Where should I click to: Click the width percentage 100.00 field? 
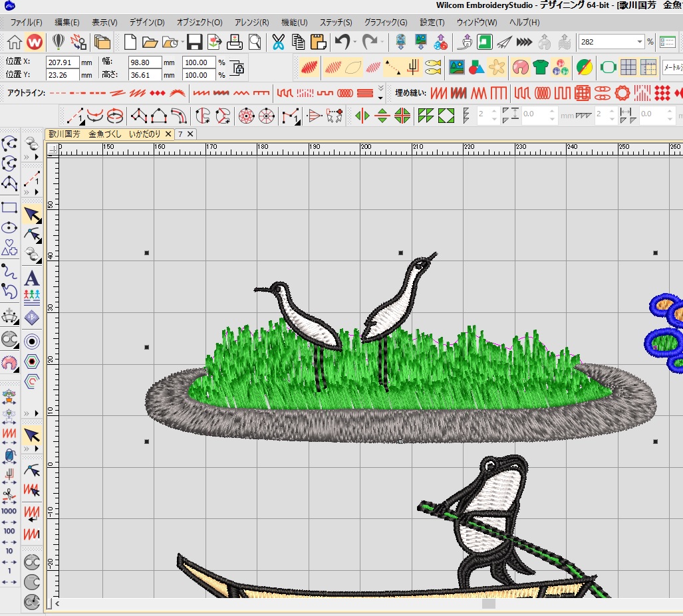click(199, 62)
